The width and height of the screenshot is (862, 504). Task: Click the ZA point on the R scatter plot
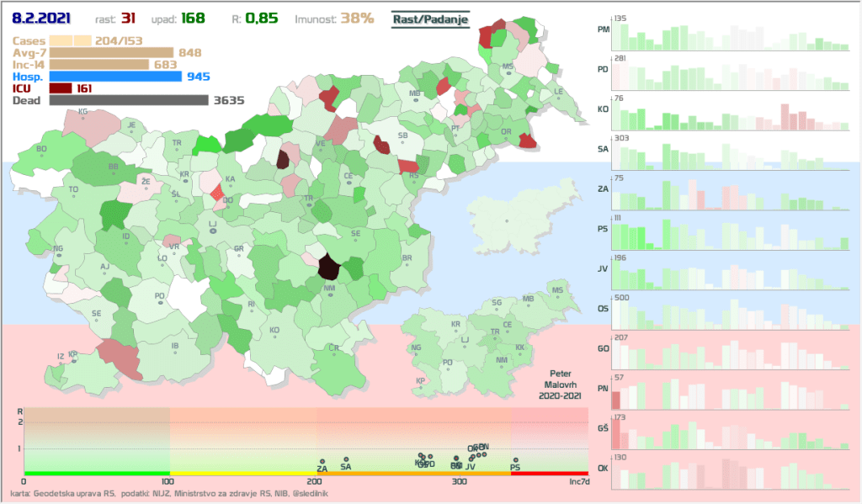322,461
